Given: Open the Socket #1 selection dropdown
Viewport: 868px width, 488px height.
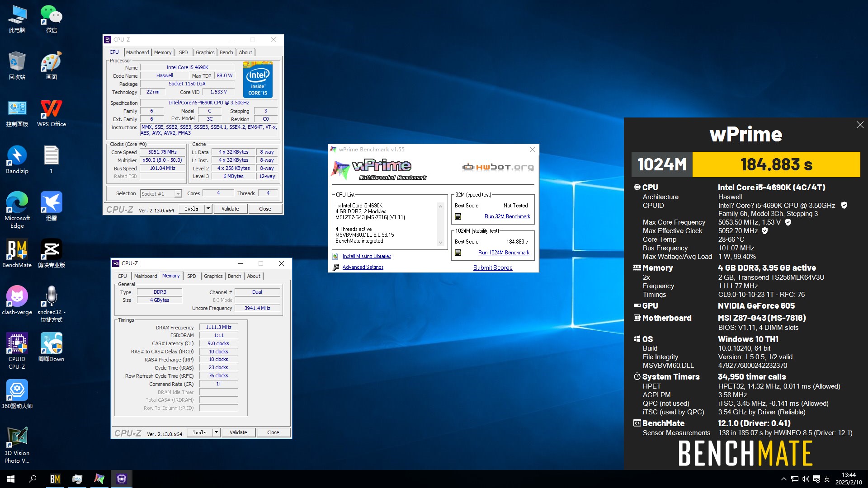Looking at the screenshot, I should point(161,193).
